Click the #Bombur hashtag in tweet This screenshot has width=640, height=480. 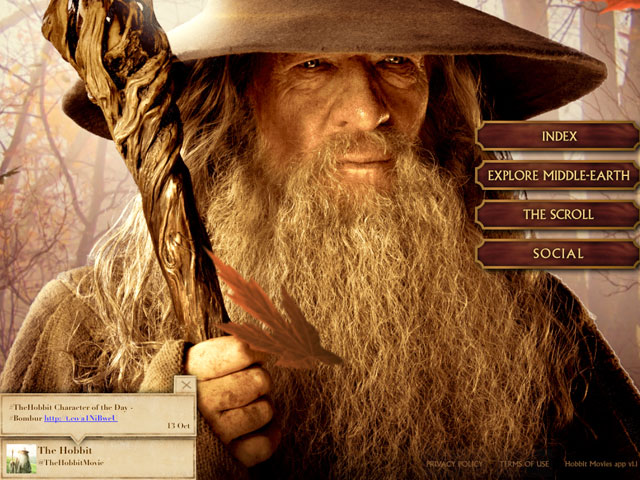23,417
